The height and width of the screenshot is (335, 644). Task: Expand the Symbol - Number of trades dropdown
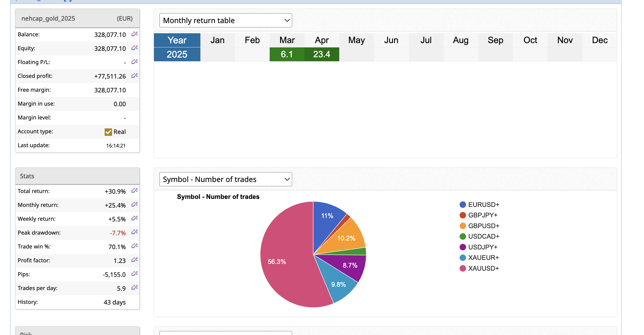tap(226, 180)
